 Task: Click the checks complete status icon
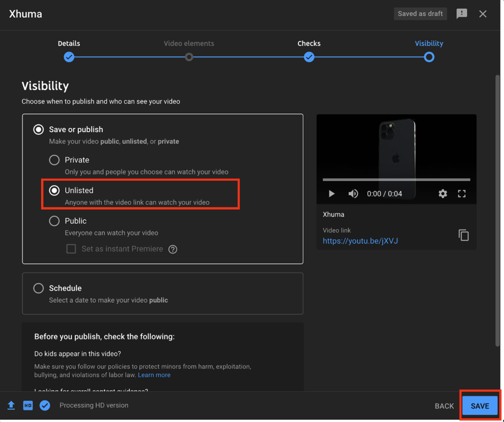tap(44, 405)
